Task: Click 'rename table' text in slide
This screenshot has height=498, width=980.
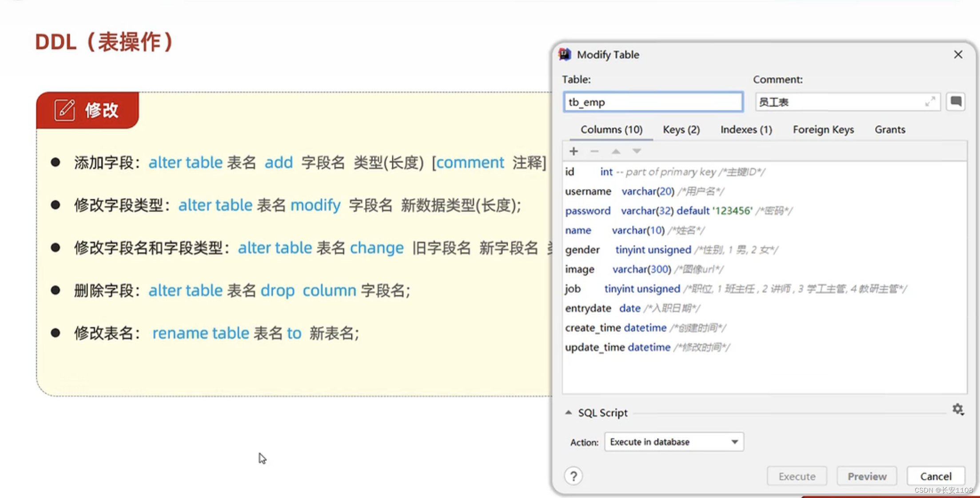Action: [201, 333]
